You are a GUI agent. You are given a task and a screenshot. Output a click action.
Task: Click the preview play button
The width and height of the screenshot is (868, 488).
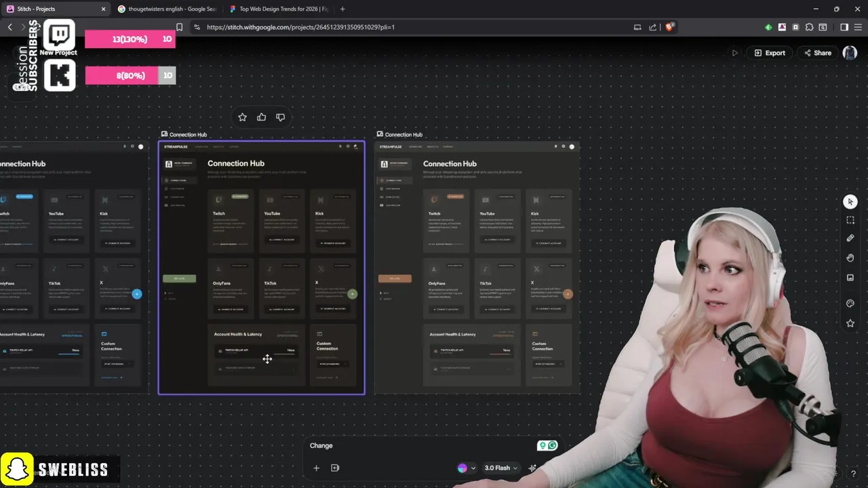tap(734, 53)
